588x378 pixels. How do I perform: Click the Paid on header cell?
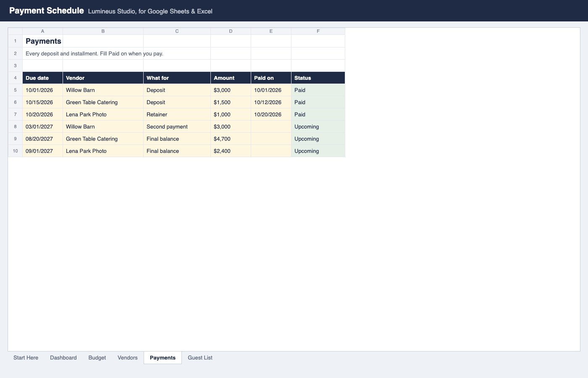(x=271, y=78)
